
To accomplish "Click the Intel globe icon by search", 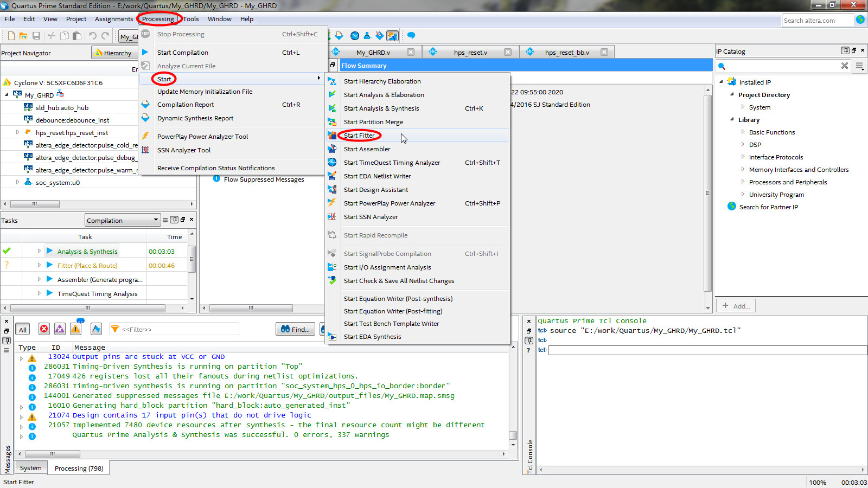I will 860,20.
